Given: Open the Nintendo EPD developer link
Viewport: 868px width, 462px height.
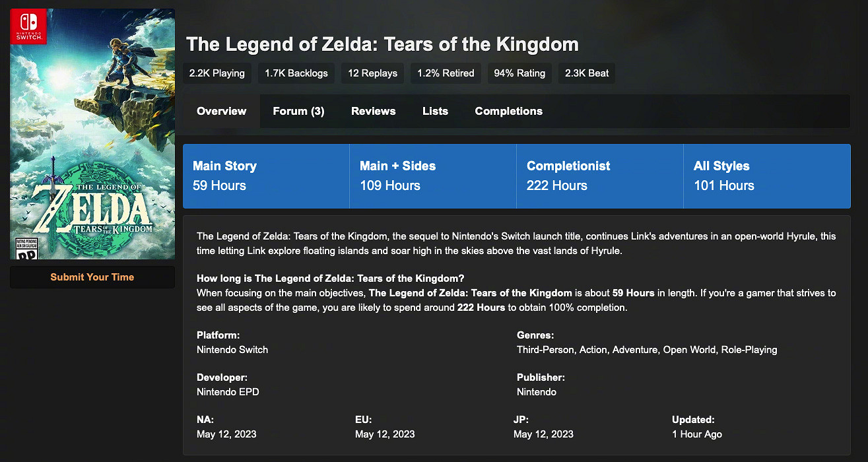Looking at the screenshot, I should tap(228, 392).
